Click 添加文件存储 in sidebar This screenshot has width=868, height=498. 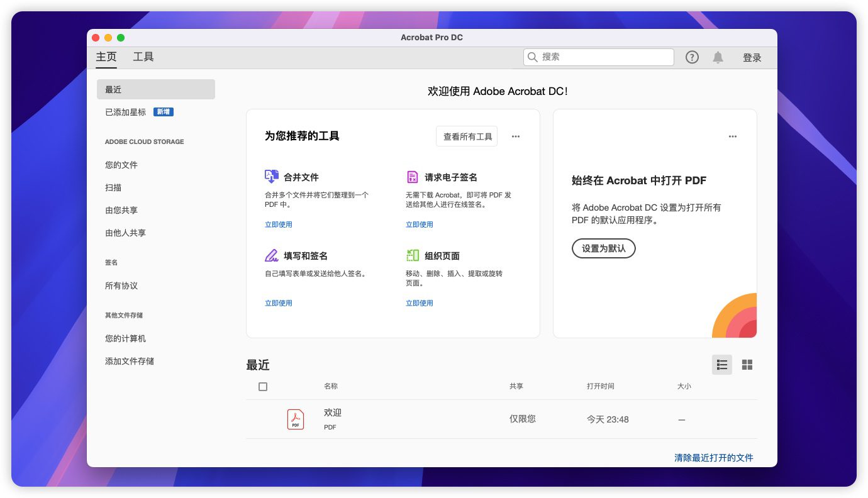point(130,361)
